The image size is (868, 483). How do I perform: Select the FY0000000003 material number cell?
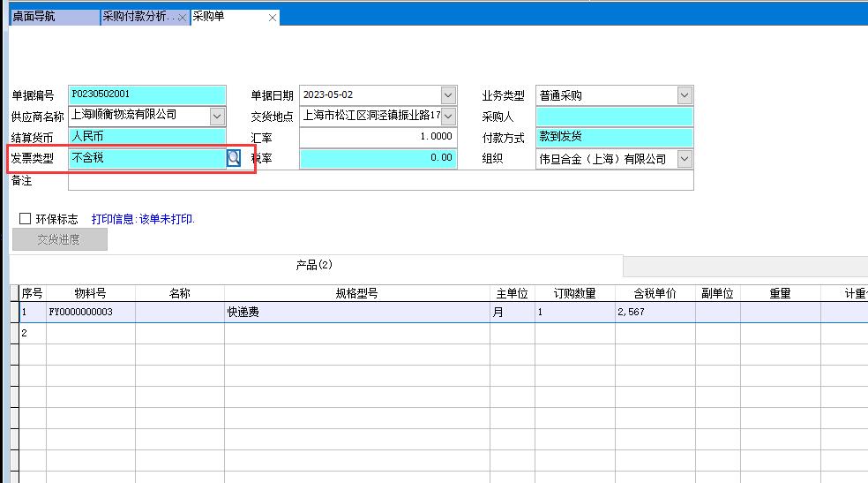tap(90, 312)
